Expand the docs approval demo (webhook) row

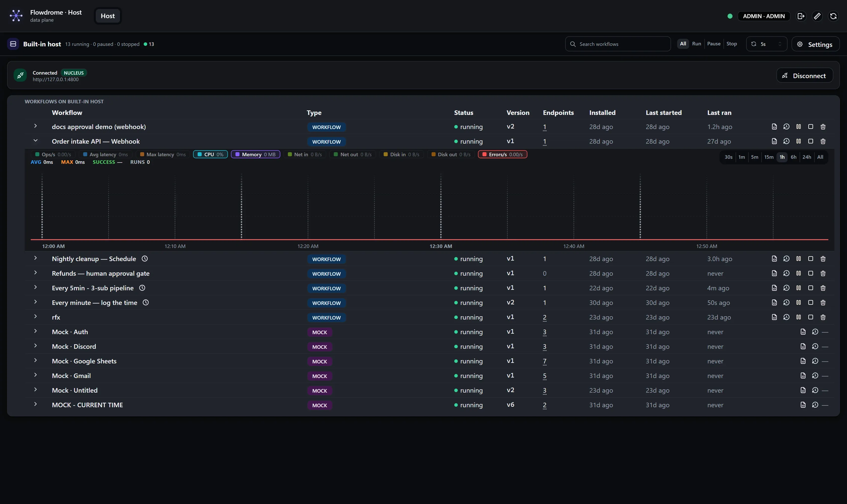[x=35, y=126]
